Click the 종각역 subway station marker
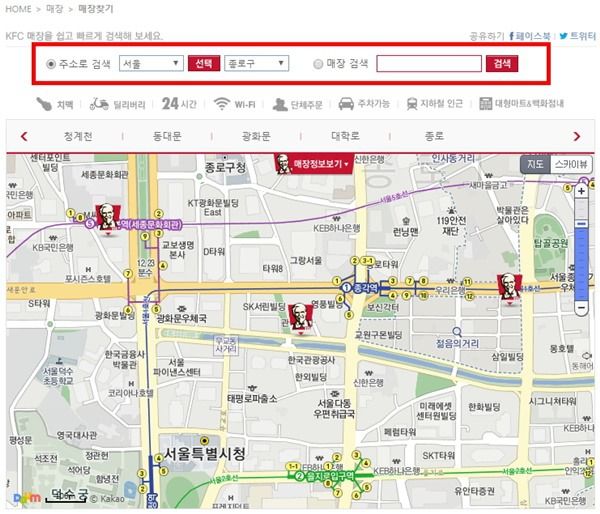Screen dimensions: 600x514 tap(360, 288)
